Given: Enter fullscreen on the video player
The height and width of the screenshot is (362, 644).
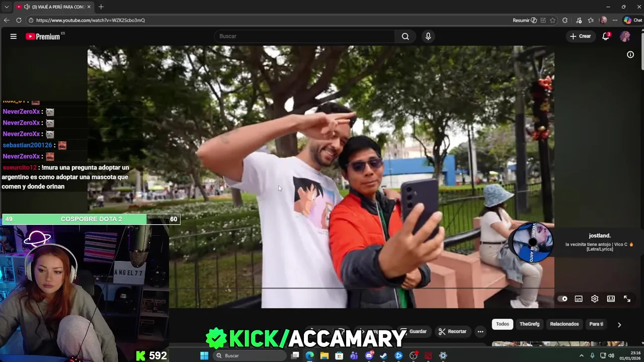Looking at the screenshot, I should point(627,299).
